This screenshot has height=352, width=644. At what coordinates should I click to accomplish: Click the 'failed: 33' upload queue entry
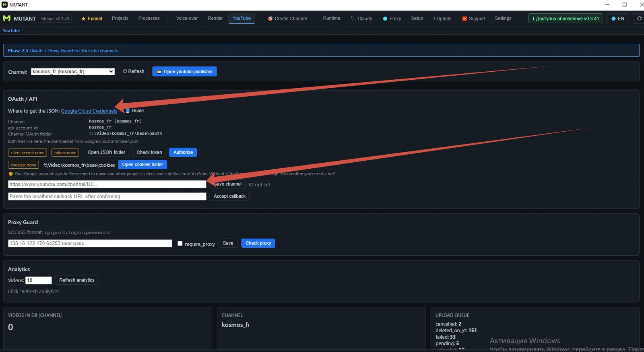tap(446, 337)
